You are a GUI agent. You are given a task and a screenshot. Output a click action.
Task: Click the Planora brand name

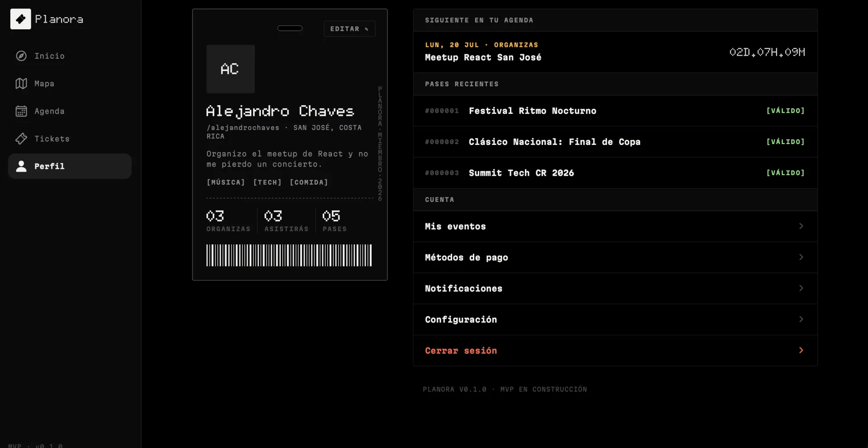point(59,19)
